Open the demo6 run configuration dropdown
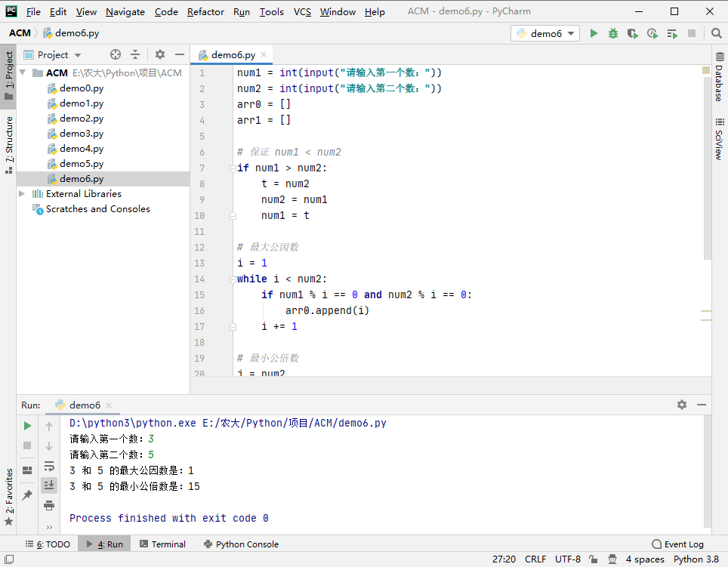 click(546, 33)
